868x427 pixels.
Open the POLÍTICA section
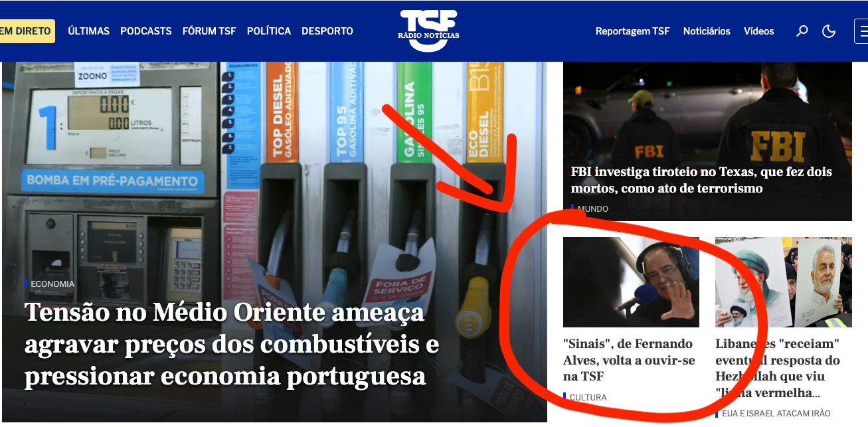click(269, 31)
